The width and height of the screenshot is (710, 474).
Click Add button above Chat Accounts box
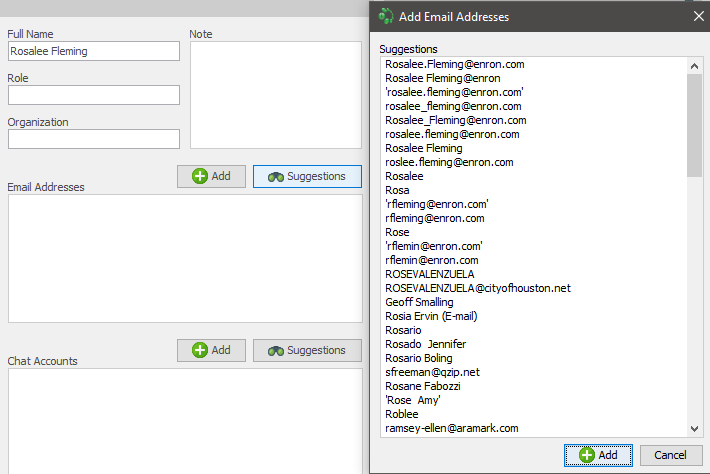pos(211,350)
